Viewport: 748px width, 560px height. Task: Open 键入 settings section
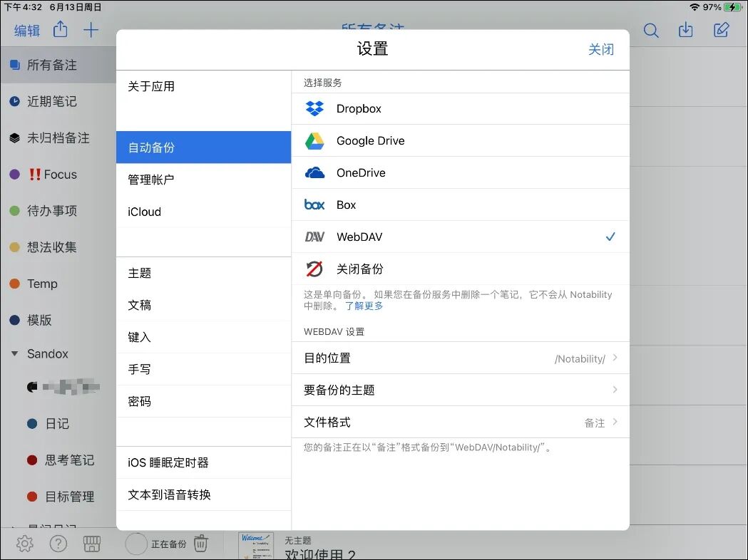(204, 337)
